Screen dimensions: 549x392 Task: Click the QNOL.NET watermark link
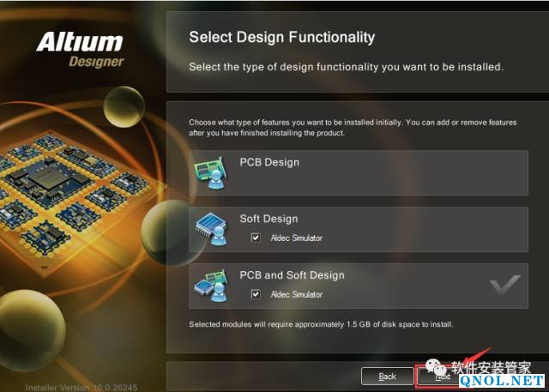pyautogui.click(x=502, y=381)
